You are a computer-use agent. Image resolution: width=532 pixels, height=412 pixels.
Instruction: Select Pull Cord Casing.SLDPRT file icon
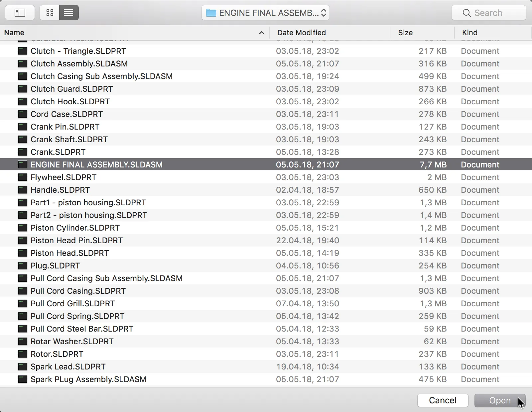22,291
